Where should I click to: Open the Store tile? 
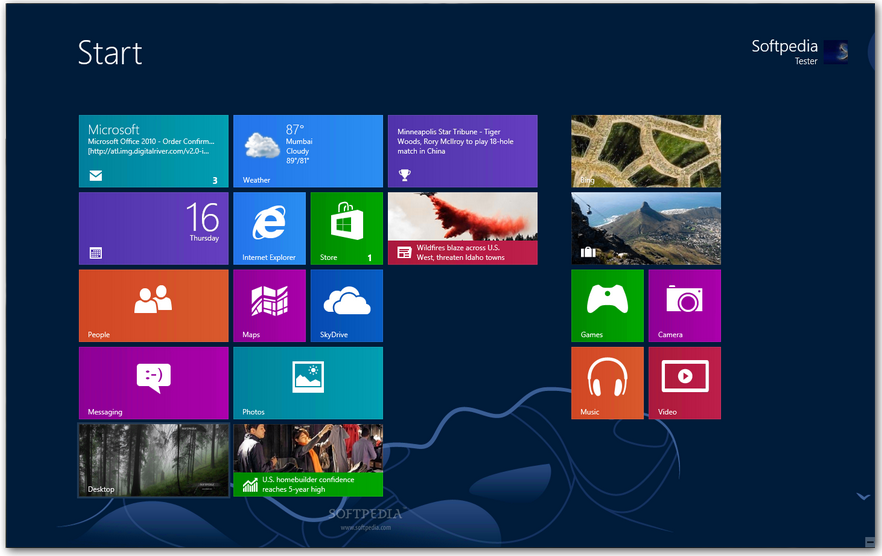tap(346, 228)
